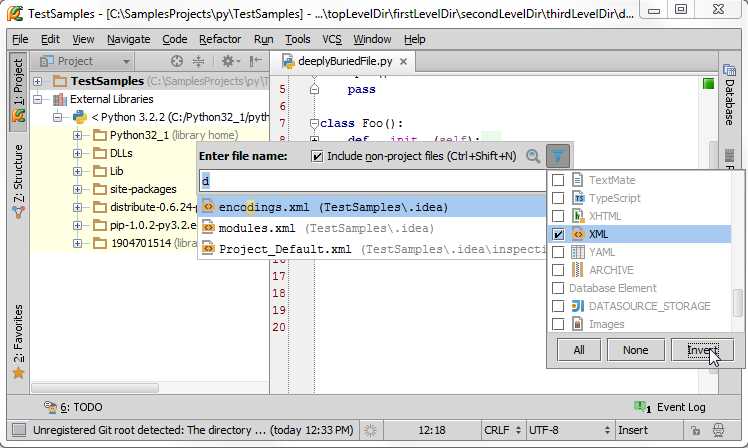This screenshot has height=448, width=748.
Task: Expand the site-packages folder
Action: click(x=77, y=189)
